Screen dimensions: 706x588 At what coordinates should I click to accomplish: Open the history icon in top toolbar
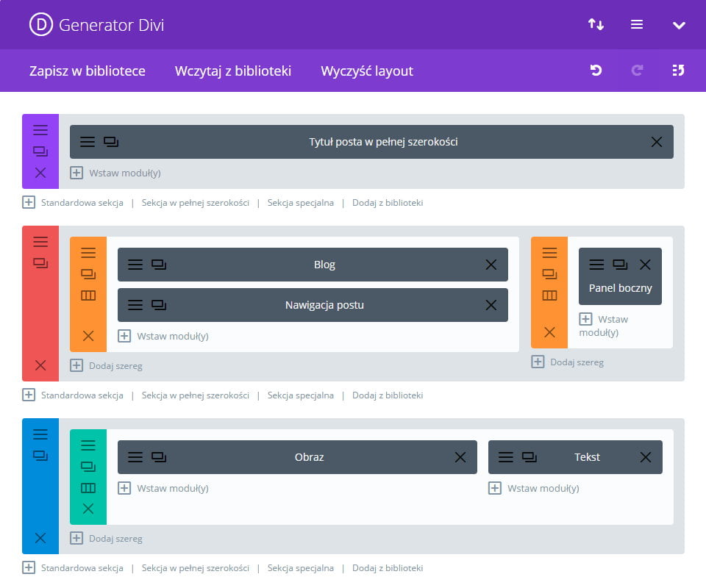coord(678,71)
